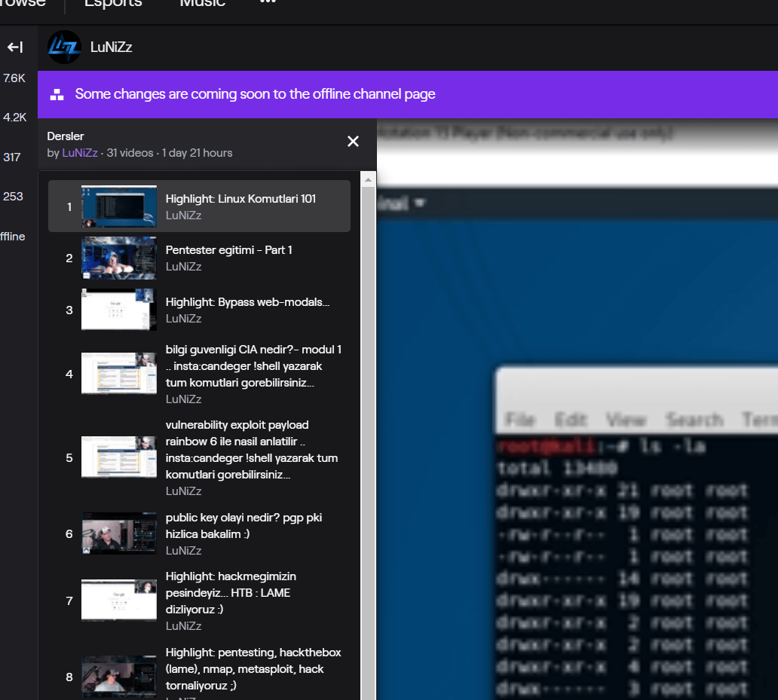Open the LuNiZz link in the playlist header
This screenshot has width=778, height=700.
(x=80, y=153)
